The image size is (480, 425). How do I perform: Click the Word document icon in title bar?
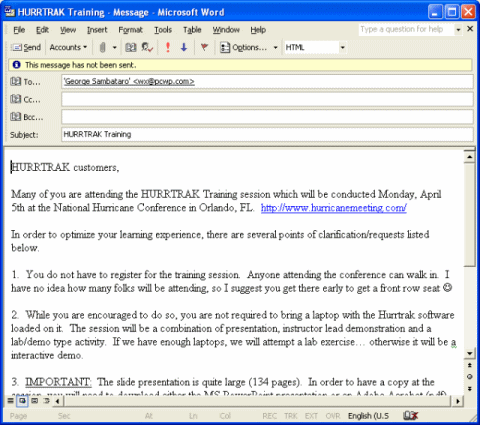[10, 12]
